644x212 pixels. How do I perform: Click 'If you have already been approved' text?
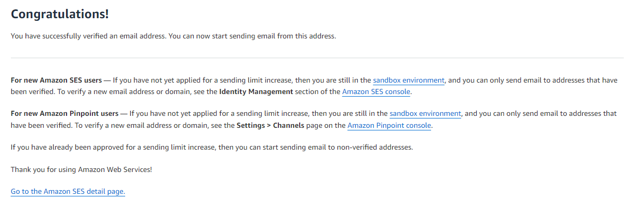66,147
